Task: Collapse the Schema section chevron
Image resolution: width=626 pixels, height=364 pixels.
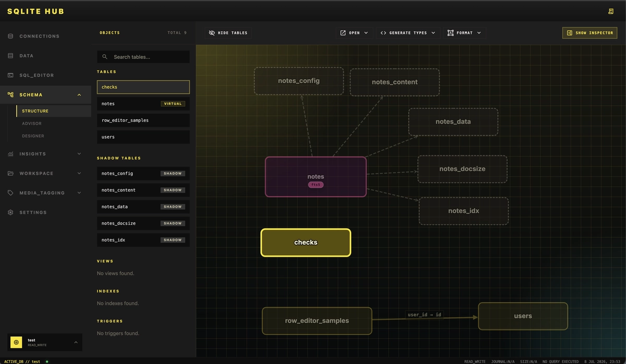Action: 79,95
